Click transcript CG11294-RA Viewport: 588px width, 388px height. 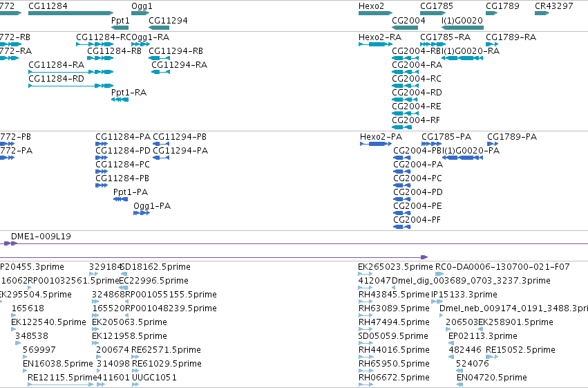tap(179, 65)
